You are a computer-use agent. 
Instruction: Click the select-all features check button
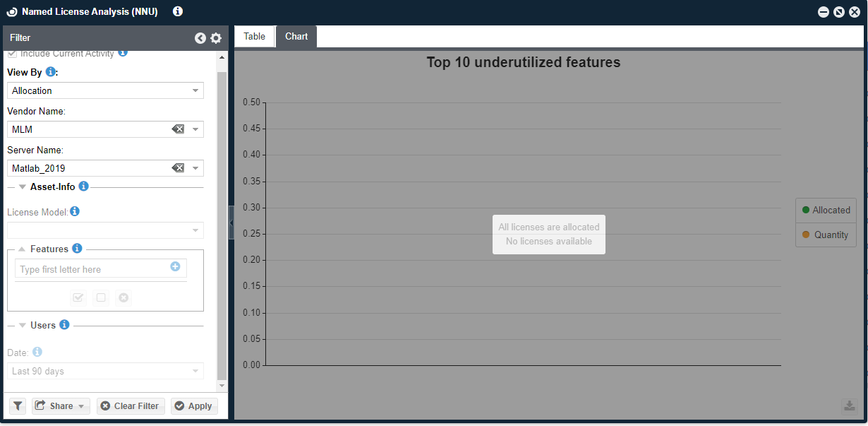click(78, 298)
